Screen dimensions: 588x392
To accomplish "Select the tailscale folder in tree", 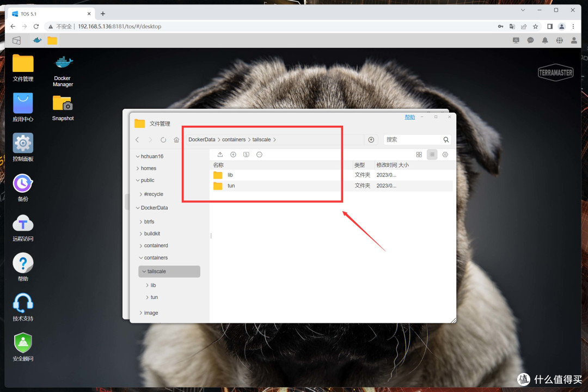I will pos(169,272).
